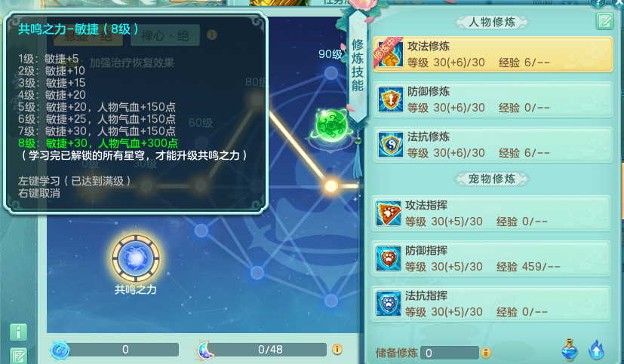Click the 0/48 moon progress bar
This screenshot has height=364, width=624.
270,350
